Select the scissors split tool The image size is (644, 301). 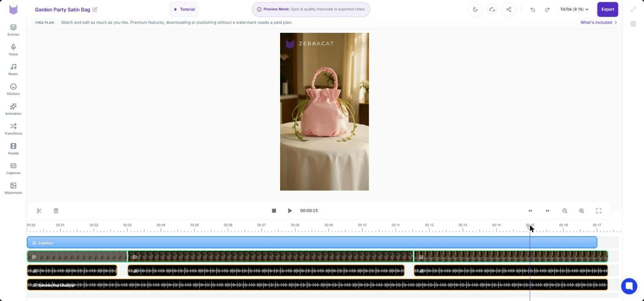click(39, 211)
